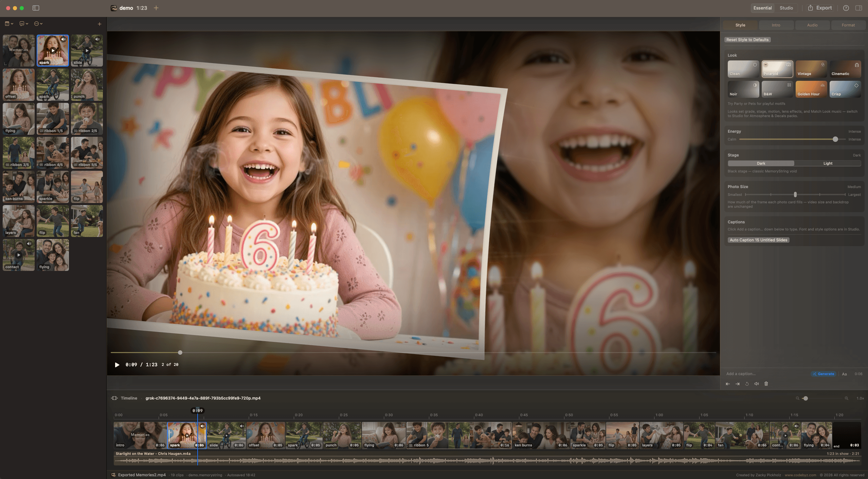Viewport: 868px width, 479px height.
Task: Click the plus icon in media browser
Action: pos(100,24)
